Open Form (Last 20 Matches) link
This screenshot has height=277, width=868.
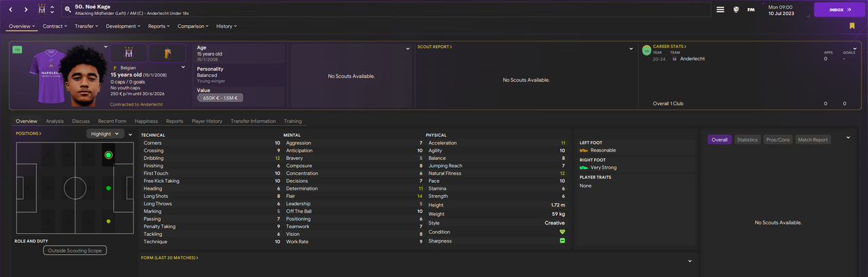click(x=170, y=257)
